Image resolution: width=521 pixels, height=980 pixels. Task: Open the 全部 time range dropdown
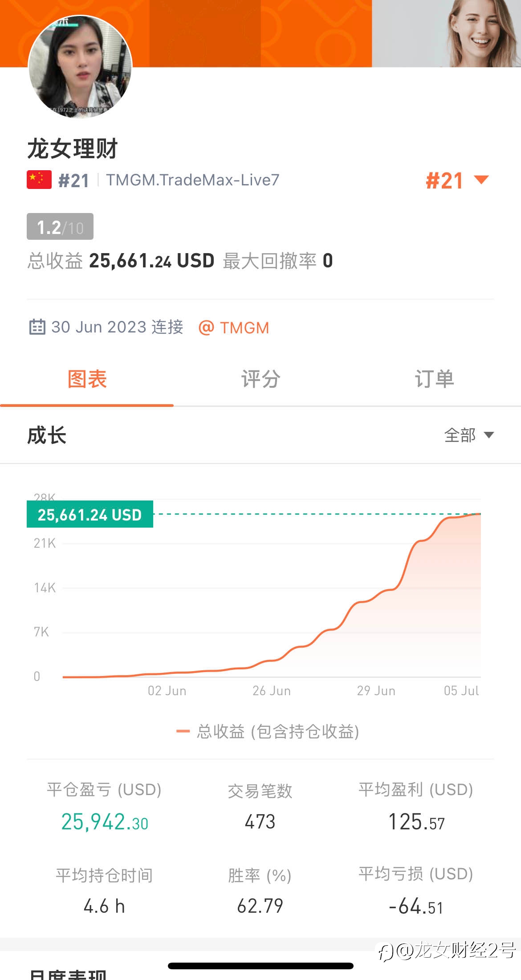pos(469,435)
